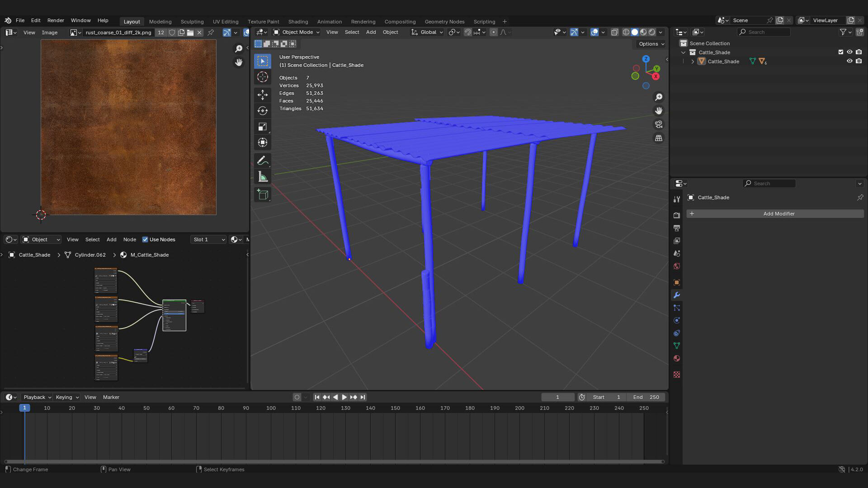This screenshot has width=868, height=488.
Task: Toggle camera view icon in viewport
Action: coord(659,124)
